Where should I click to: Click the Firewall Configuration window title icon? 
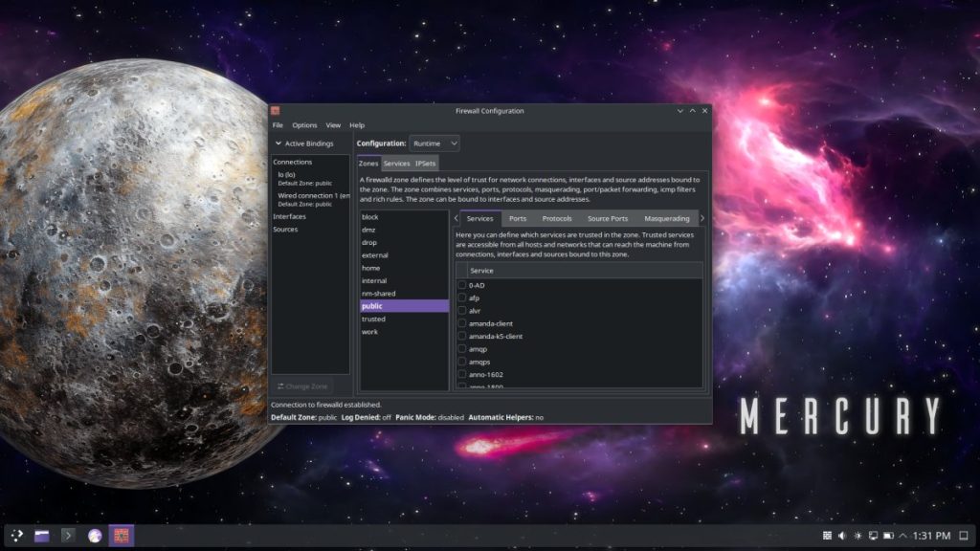point(276,111)
